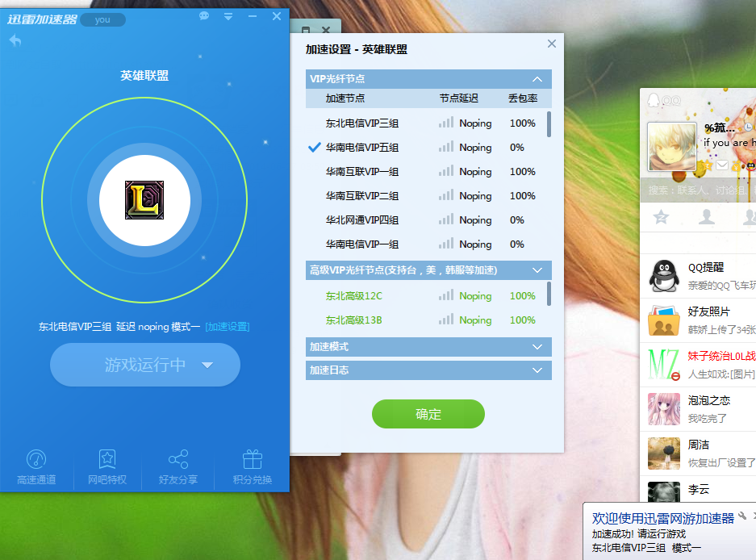The height and width of the screenshot is (560, 756).
Task: Open the chat with 李云
Action: pos(698,490)
